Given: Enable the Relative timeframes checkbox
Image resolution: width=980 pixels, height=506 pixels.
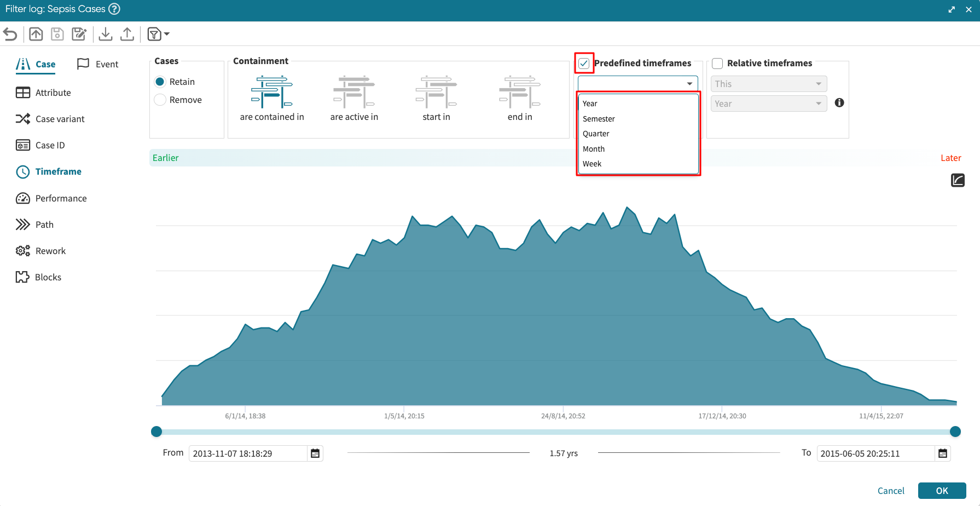Looking at the screenshot, I should point(717,64).
